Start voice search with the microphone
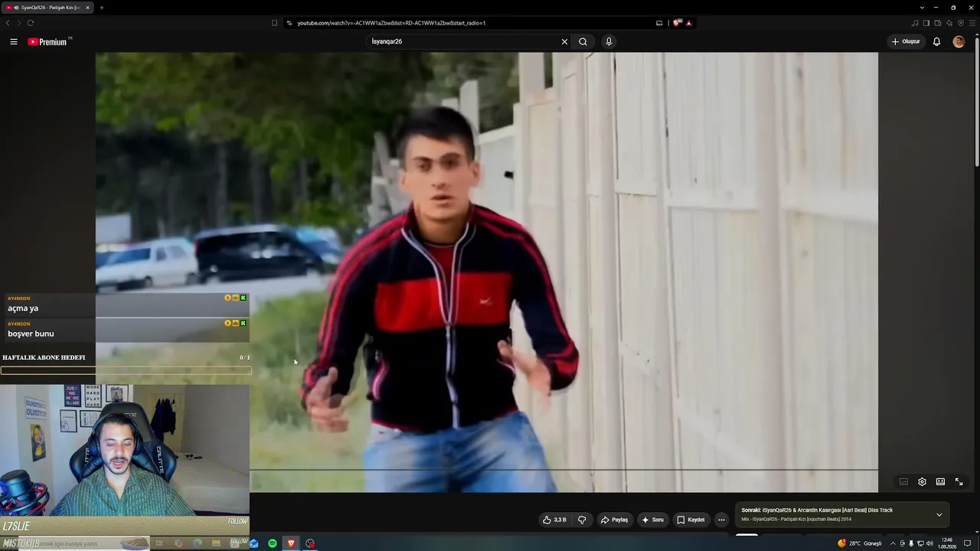Image resolution: width=980 pixels, height=551 pixels. 609,42
